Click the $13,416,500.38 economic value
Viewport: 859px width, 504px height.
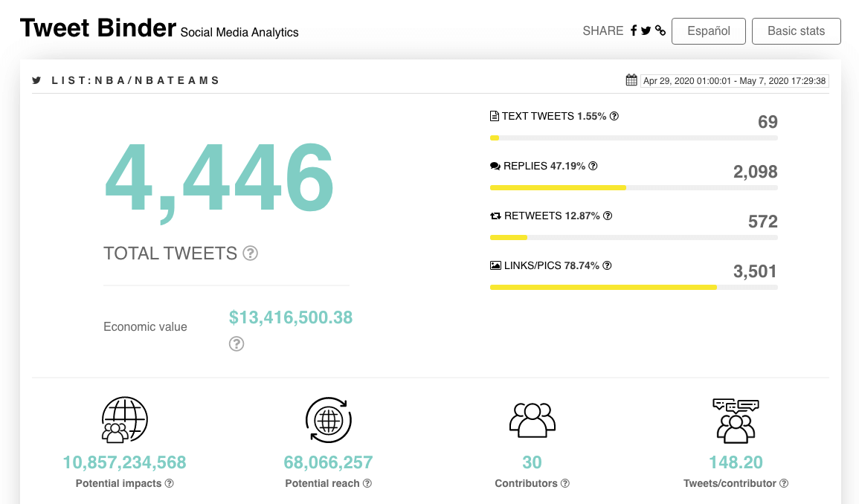(x=290, y=317)
